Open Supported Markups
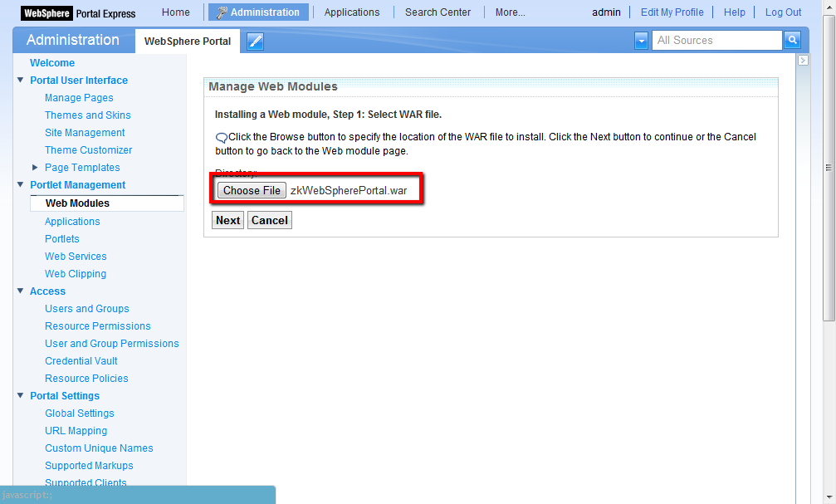This screenshot has width=836, height=504. [x=89, y=466]
